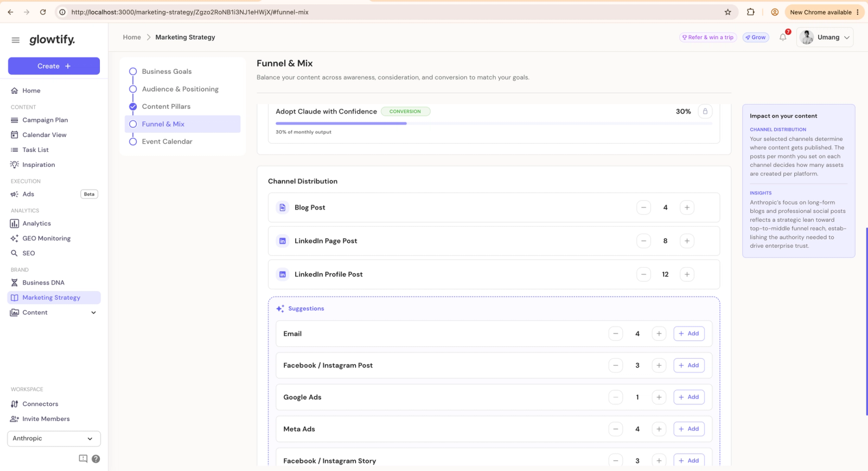Increase Google Ads count
This screenshot has height=471, width=868.
click(x=659, y=397)
